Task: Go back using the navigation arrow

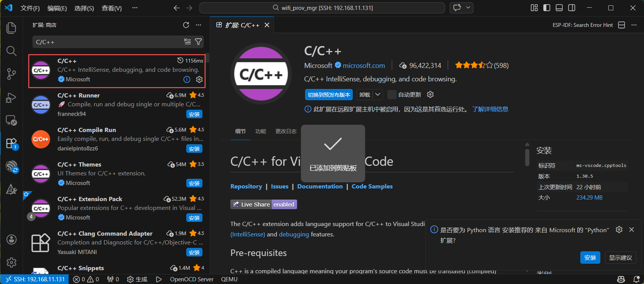Action: coord(176,8)
